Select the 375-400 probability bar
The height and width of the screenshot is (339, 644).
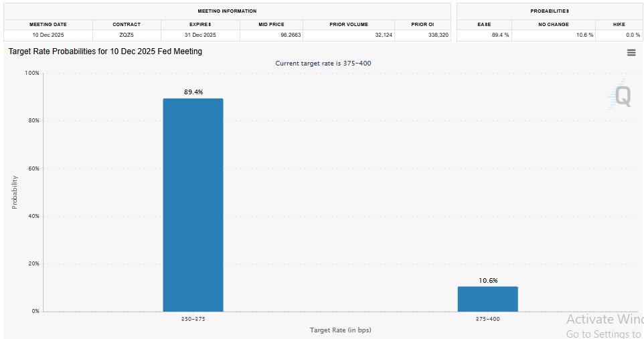[x=487, y=299]
